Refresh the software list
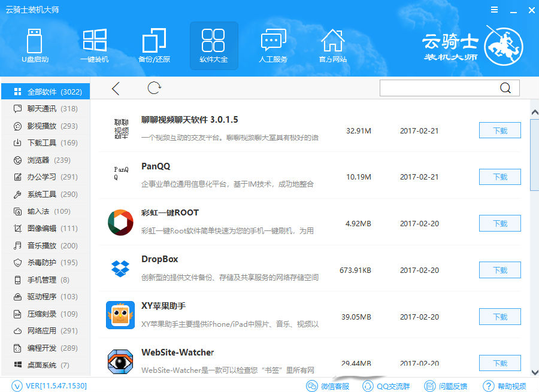The image size is (539, 392). [x=154, y=88]
